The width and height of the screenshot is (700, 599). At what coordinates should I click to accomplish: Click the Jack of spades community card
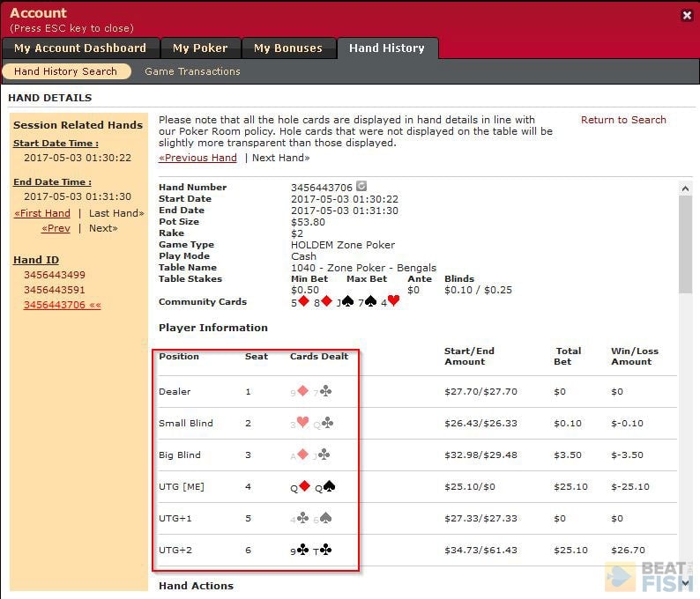click(345, 302)
